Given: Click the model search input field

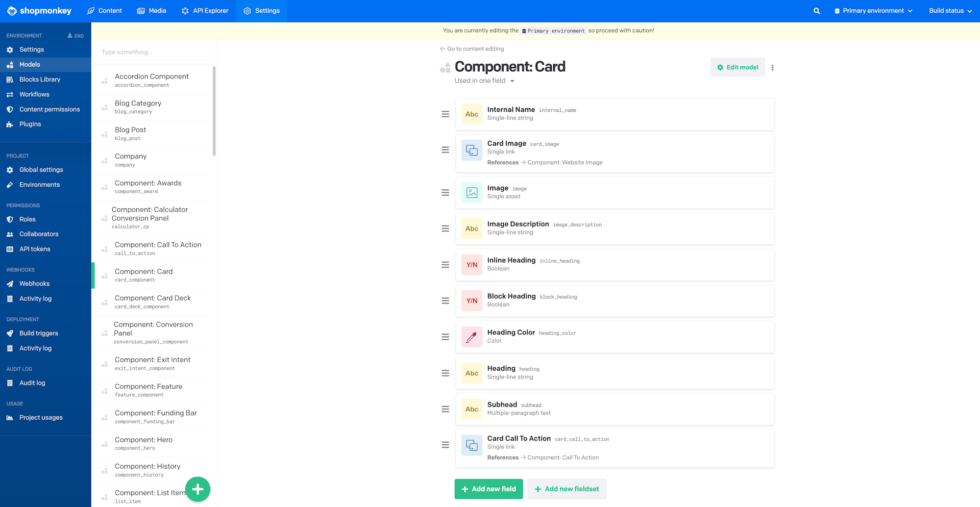Looking at the screenshot, I should point(153,52).
